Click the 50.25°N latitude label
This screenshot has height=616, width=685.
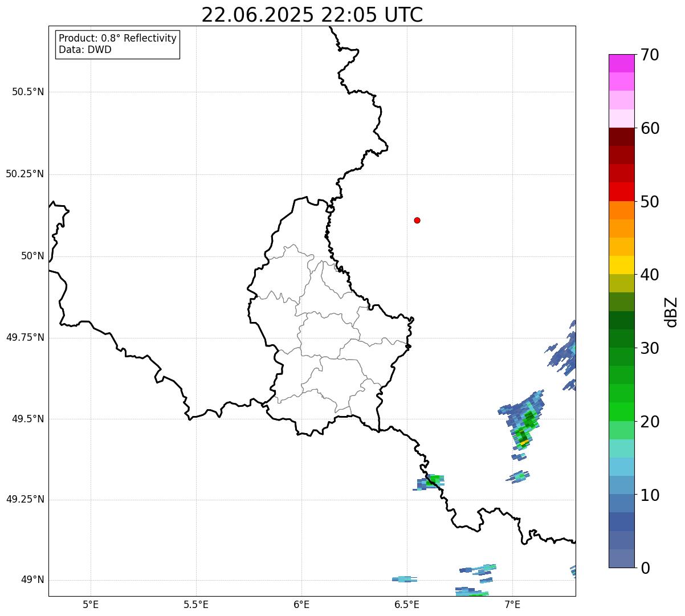coord(25,174)
